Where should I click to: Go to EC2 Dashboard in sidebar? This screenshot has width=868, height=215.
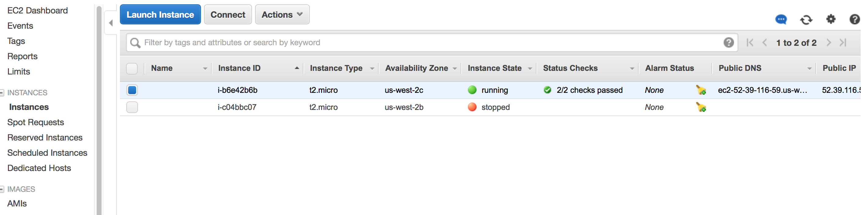tap(37, 10)
